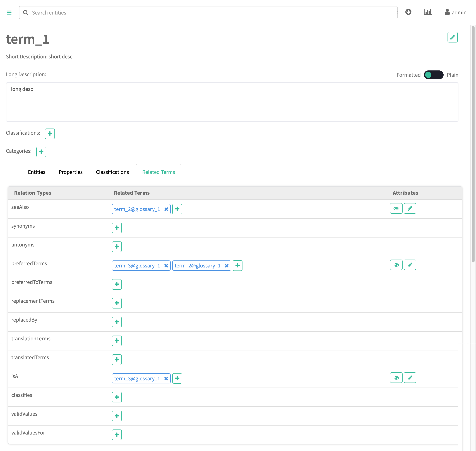The image size is (476, 451).
Task: Open the Properties tab
Action: coord(70,172)
